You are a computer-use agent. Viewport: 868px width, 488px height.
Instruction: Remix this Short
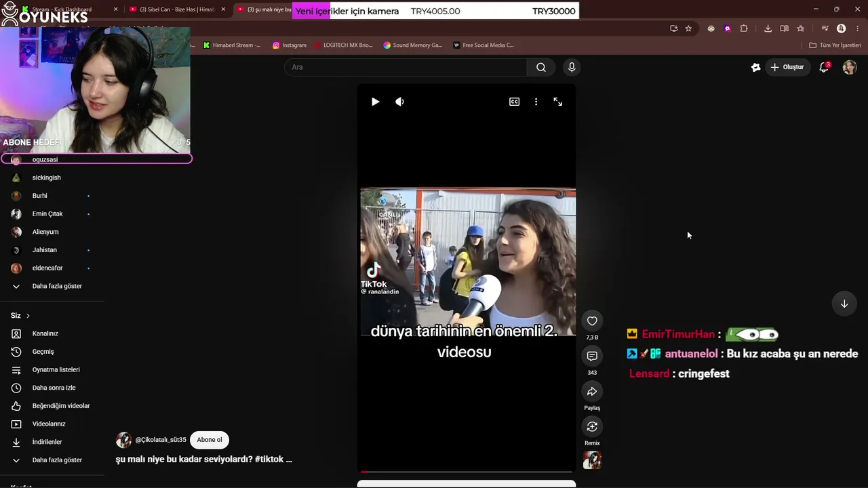[x=592, y=426]
